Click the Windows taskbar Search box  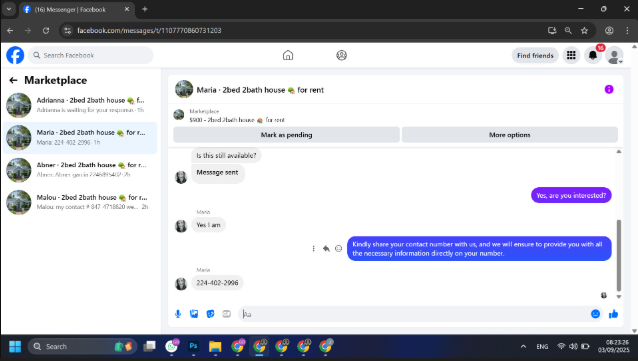(x=82, y=346)
